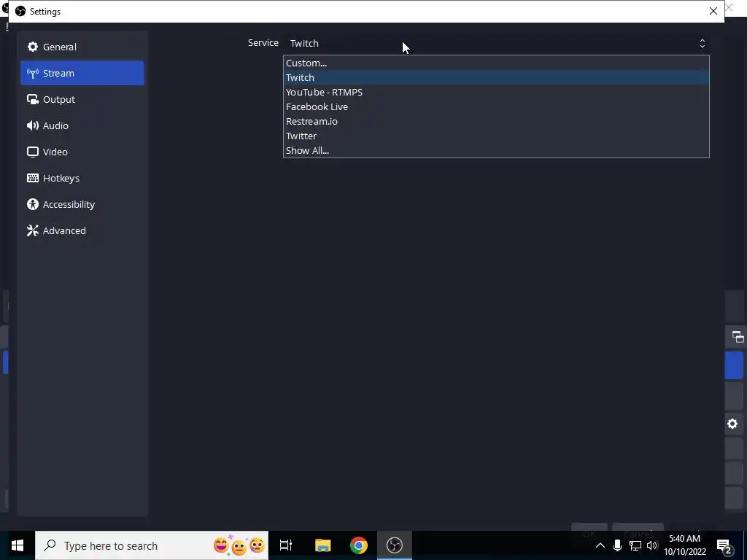Click the taskbar search box

(x=152, y=545)
